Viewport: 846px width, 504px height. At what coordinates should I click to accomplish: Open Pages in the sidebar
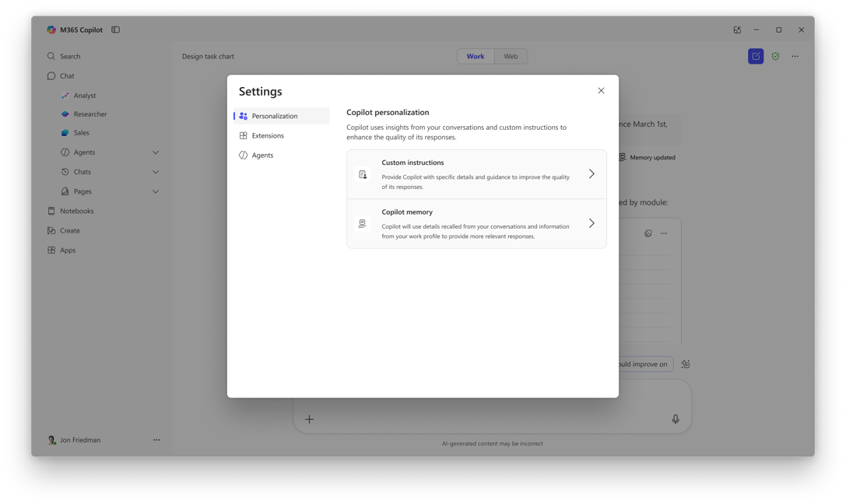82,191
